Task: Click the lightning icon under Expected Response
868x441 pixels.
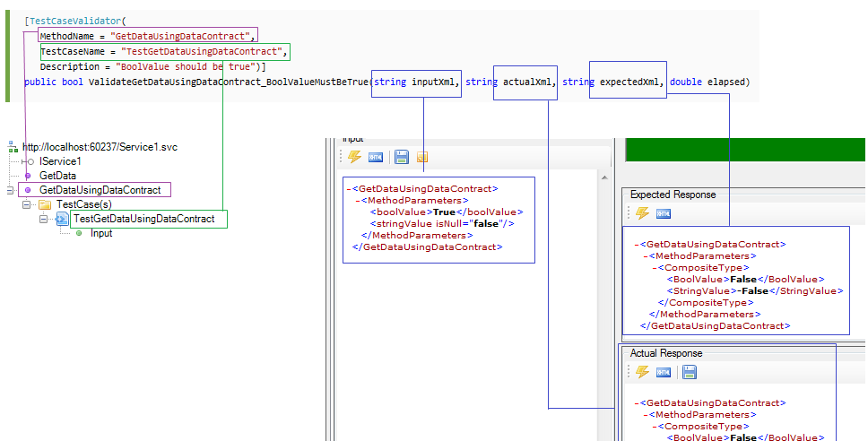Action: pos(642,213)
